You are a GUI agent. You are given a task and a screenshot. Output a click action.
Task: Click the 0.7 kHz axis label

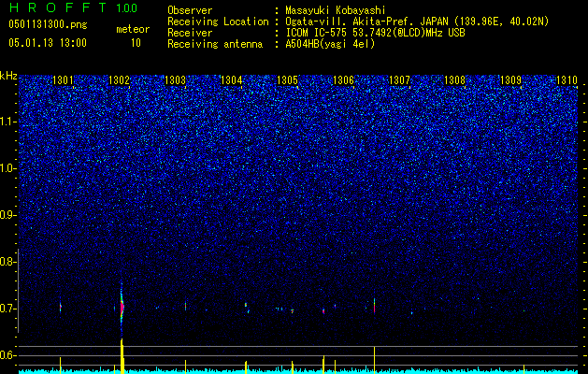[7, 309]
